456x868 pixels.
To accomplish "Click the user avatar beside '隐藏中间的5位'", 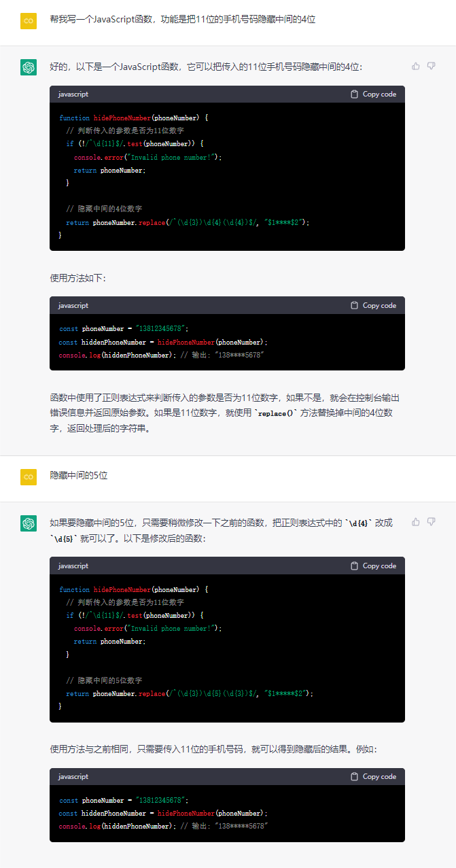I will tap(29, 477).
